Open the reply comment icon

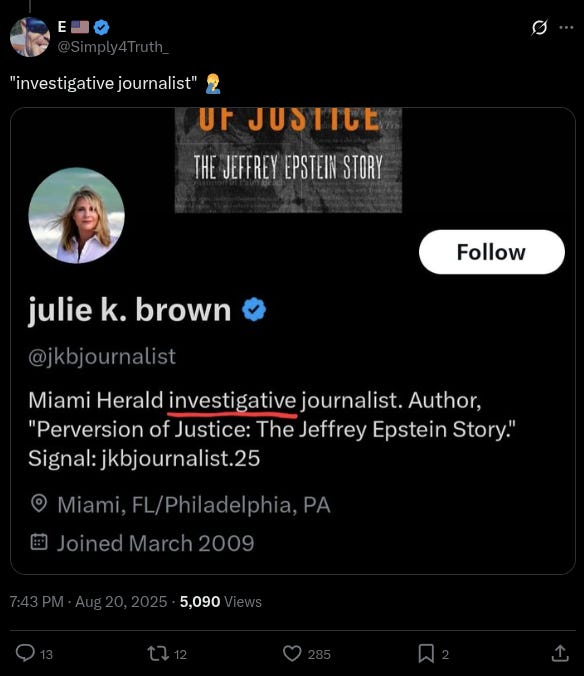click(x=25, y=653)
